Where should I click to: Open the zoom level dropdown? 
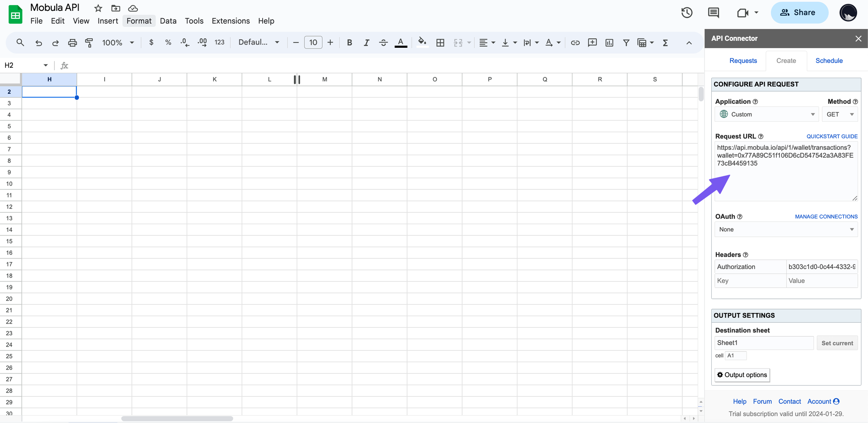(x=118, y=43)
